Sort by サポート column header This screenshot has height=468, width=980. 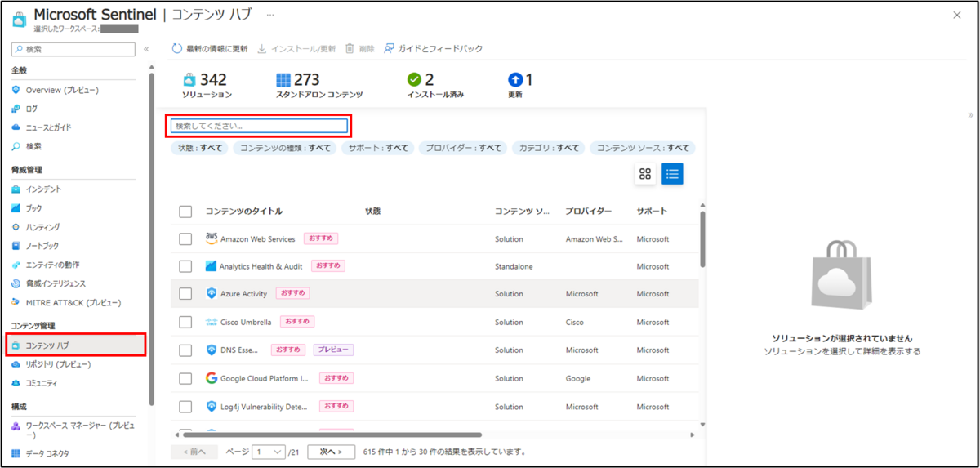click(x=652, y=212)
